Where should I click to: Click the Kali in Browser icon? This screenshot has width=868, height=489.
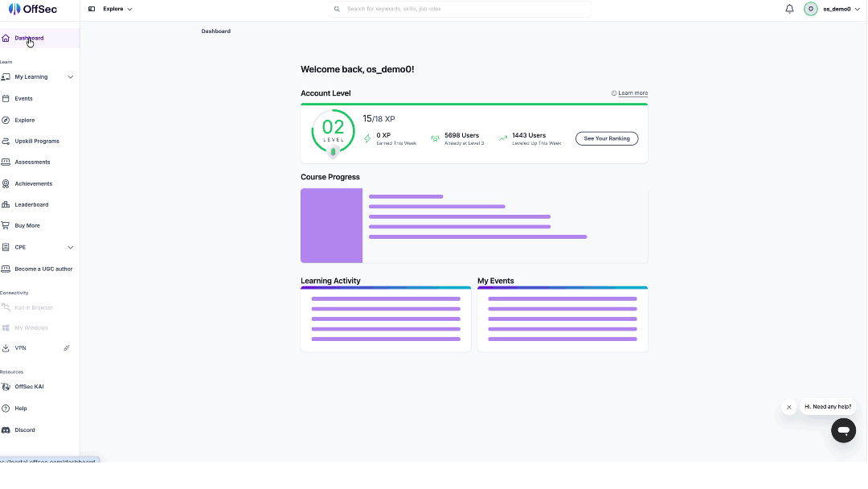coord(6,307)
